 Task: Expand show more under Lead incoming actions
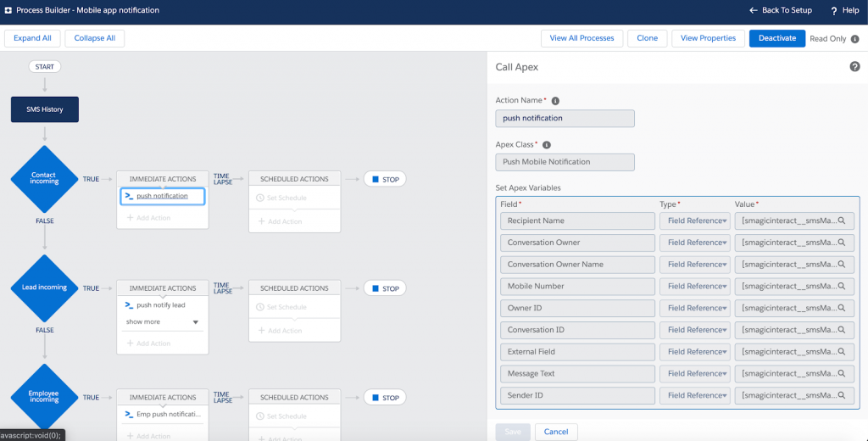click(162, 322)
